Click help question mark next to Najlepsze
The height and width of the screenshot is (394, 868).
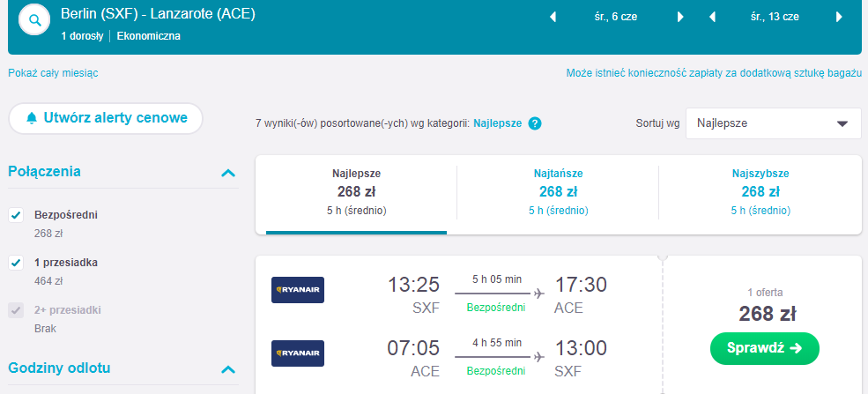click(x=534, y=123)
